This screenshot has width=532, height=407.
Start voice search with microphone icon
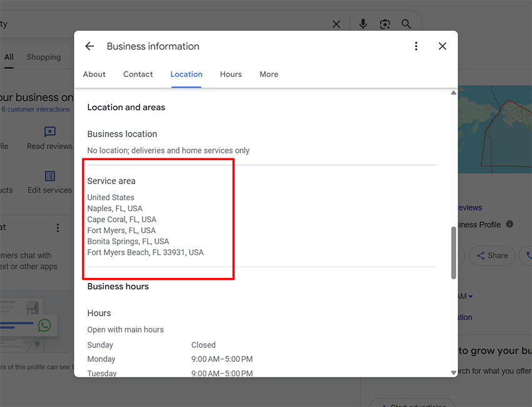(363, 24)
